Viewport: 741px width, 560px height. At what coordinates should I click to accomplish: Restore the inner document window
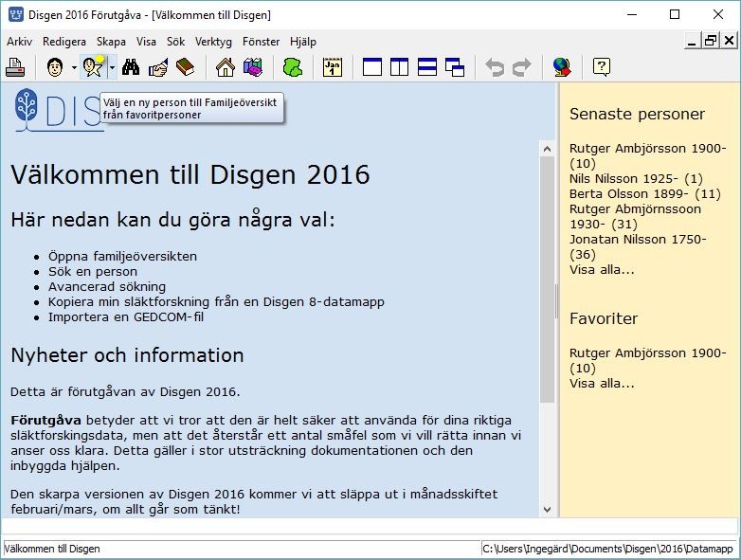(711, 41)
